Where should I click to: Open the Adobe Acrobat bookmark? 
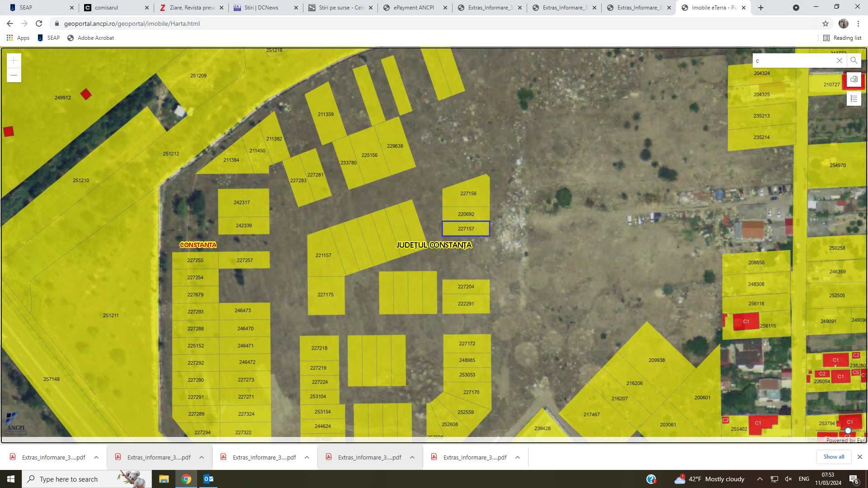(90, 38)
